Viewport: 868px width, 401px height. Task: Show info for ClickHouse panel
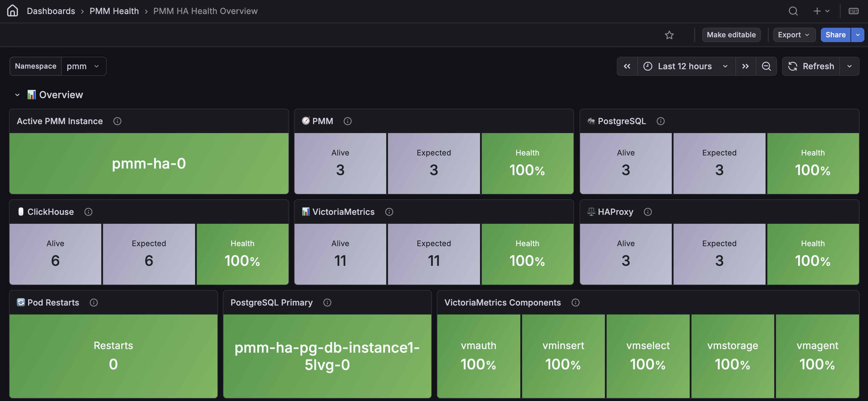(x=88, y=212)
